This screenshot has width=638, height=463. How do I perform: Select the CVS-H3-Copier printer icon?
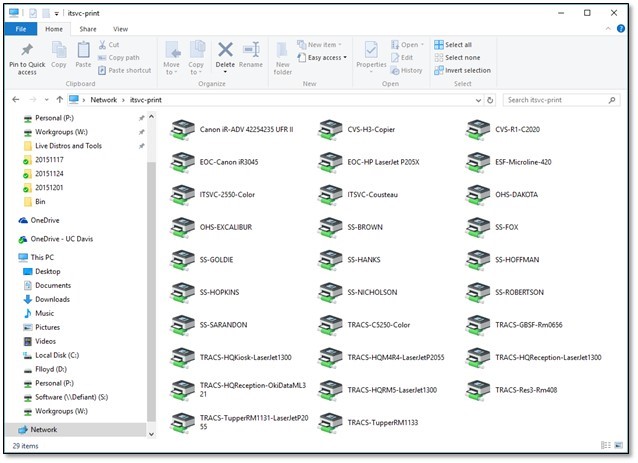click(332, 130)
